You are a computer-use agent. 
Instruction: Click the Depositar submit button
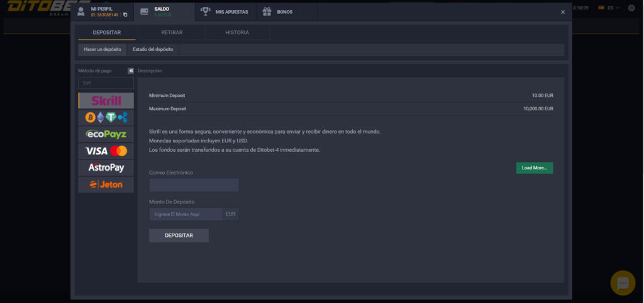click(179, 236)
